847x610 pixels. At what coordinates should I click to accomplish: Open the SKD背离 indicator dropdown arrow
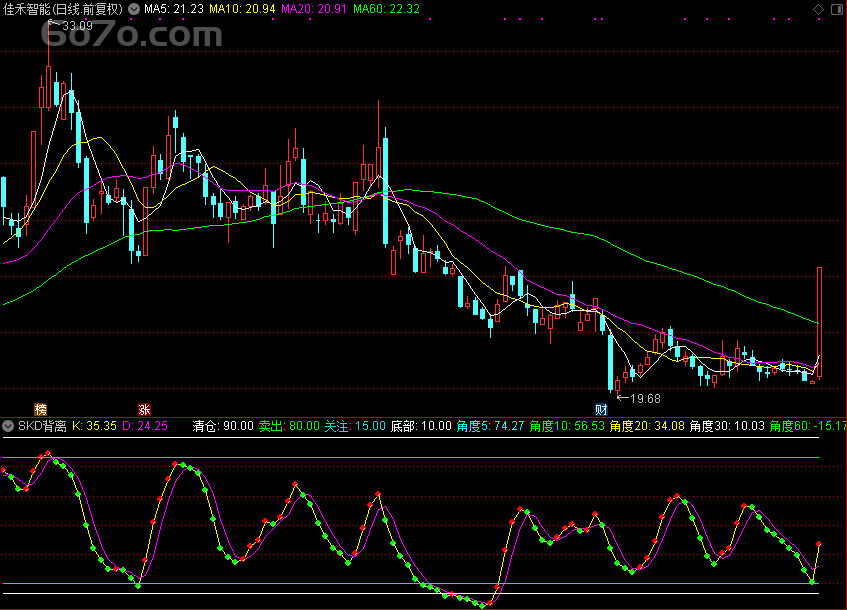8,426
